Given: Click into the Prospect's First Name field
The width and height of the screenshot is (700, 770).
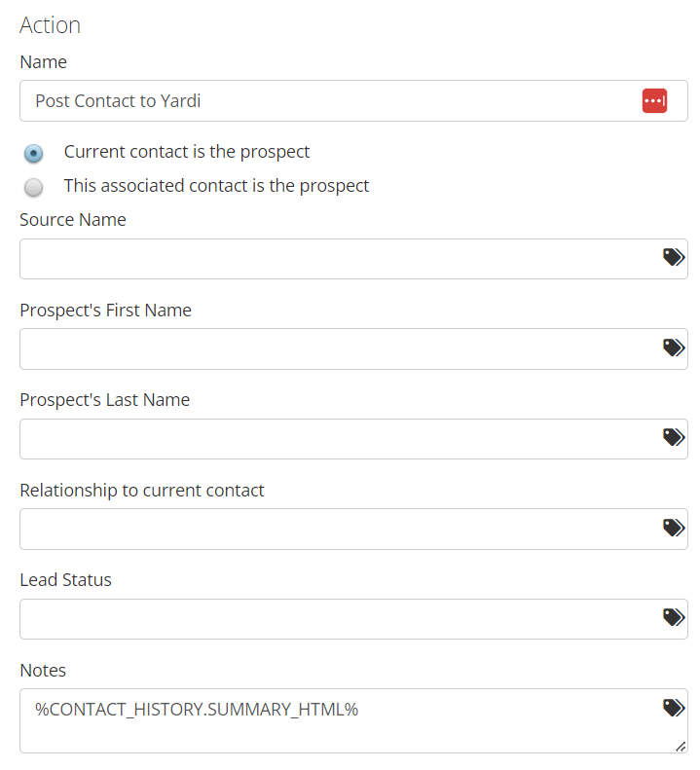Looking at the screenshot, I should pos(353,349).
